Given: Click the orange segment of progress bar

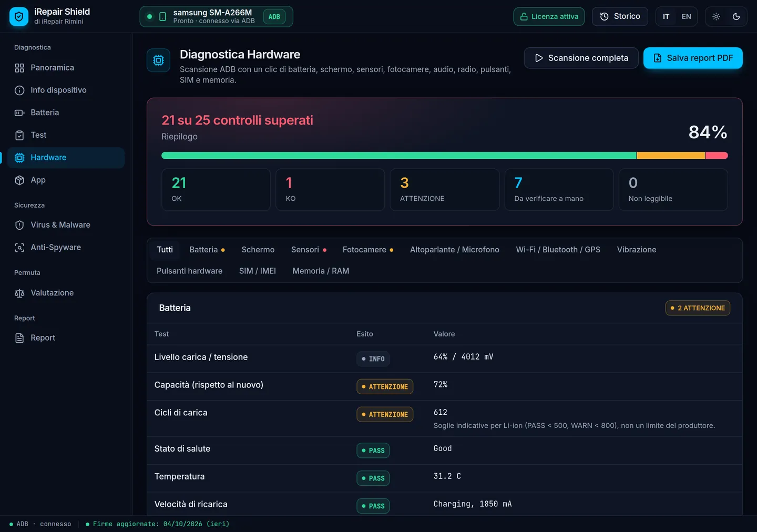Looking at the screenshot, I should pyautogui.click(x=671, y=156).
